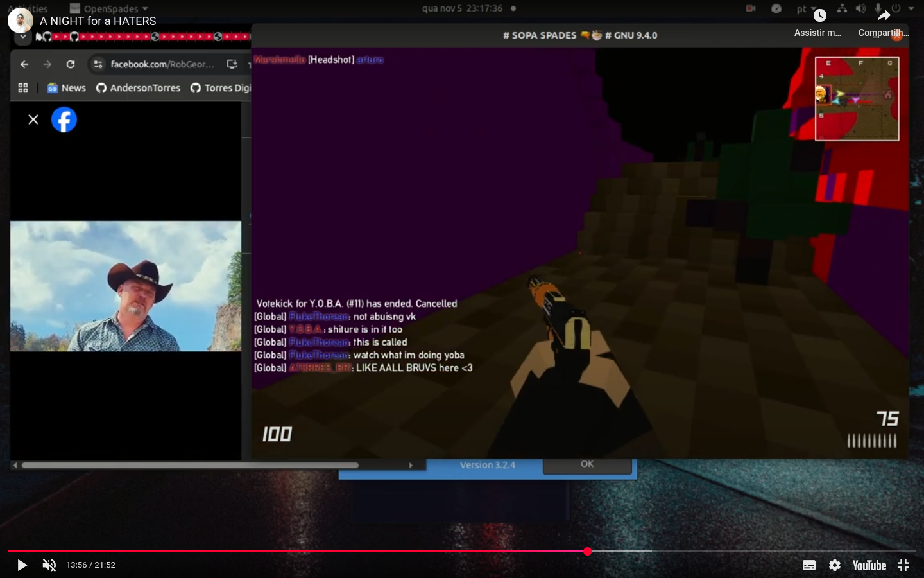Click the OK button below the game
Image resolution: width=924 pixels, height=578 pixels.
[587, 464]
